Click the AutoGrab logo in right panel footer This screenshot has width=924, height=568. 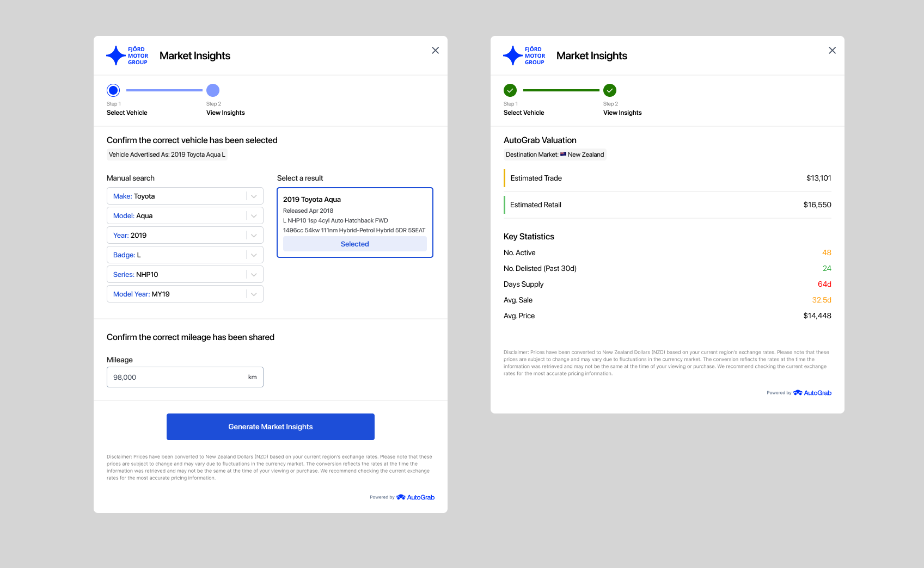(812, 393)
